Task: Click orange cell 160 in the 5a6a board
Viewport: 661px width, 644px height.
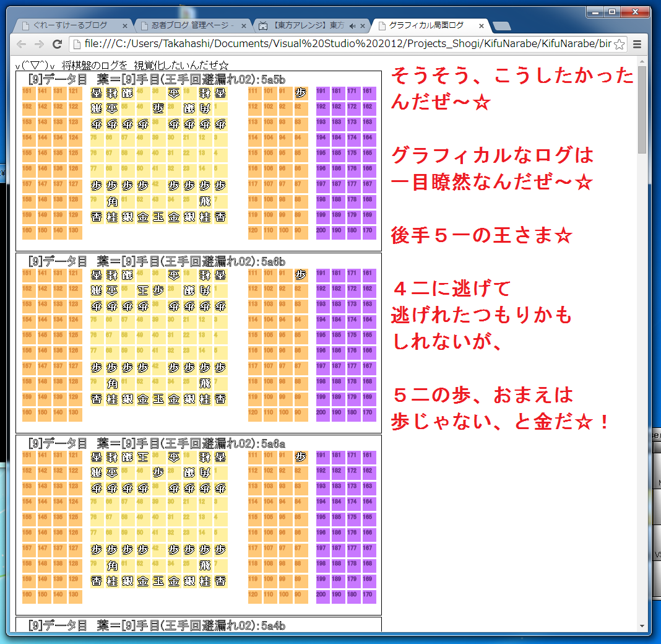Action: [x=28, y=596]
